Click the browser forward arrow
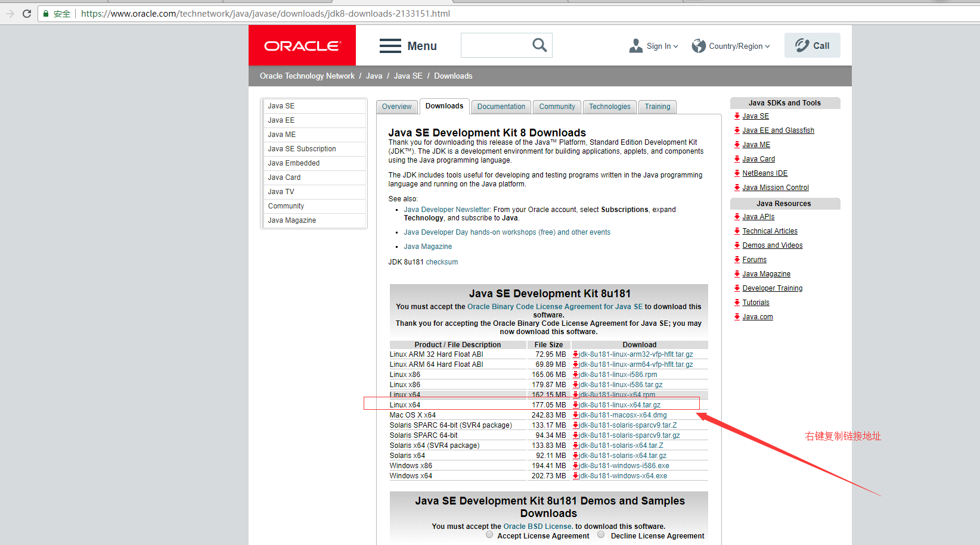 (10, 14)
